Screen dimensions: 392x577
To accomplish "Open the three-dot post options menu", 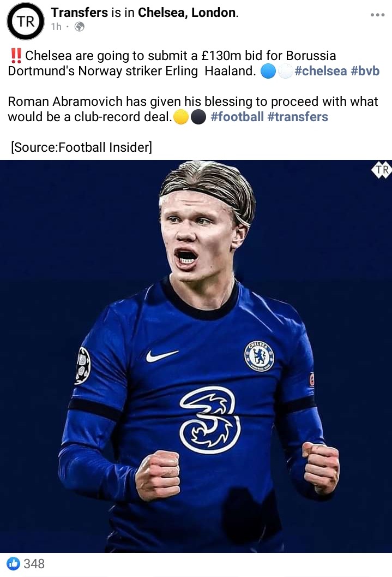I will click(x=377, y=15).
